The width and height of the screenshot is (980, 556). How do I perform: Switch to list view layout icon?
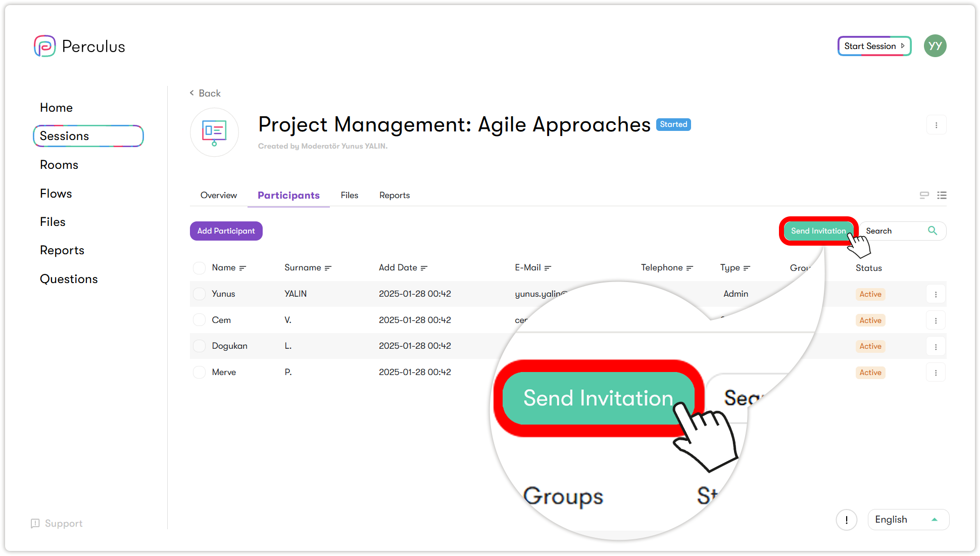coord(942,195)
